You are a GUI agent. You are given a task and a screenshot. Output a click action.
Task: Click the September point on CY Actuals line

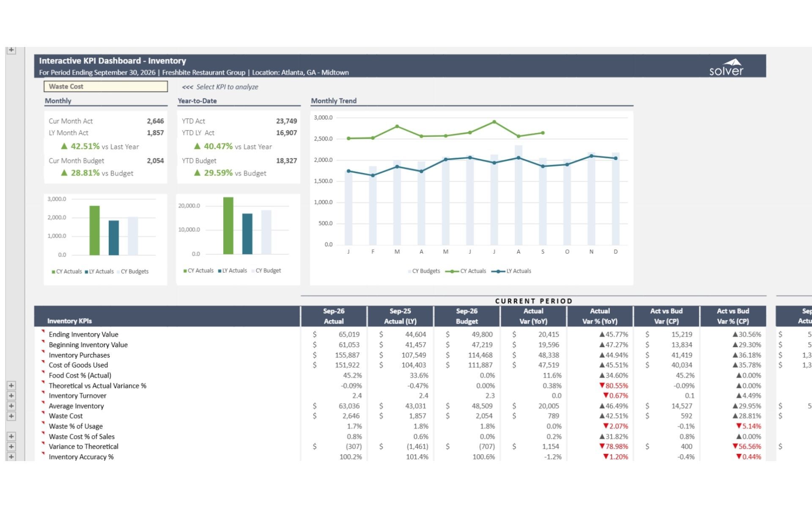pyautogui.click(x=543, y=133)
